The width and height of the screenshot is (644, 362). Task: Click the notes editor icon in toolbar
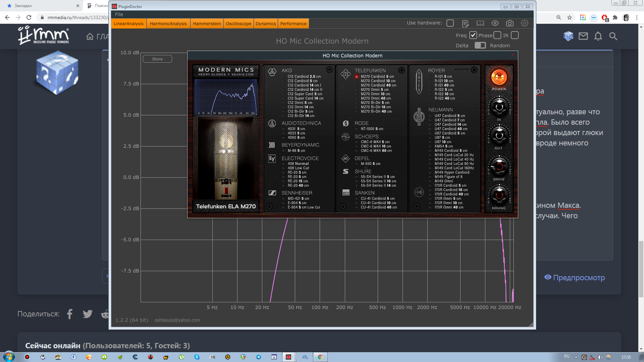click(x=465, y=23)
